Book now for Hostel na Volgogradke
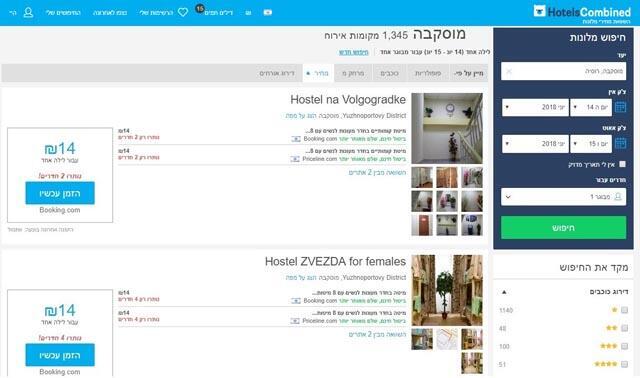Image resolution: width=640 pixels, height=378 pixels. coord(60,193)
